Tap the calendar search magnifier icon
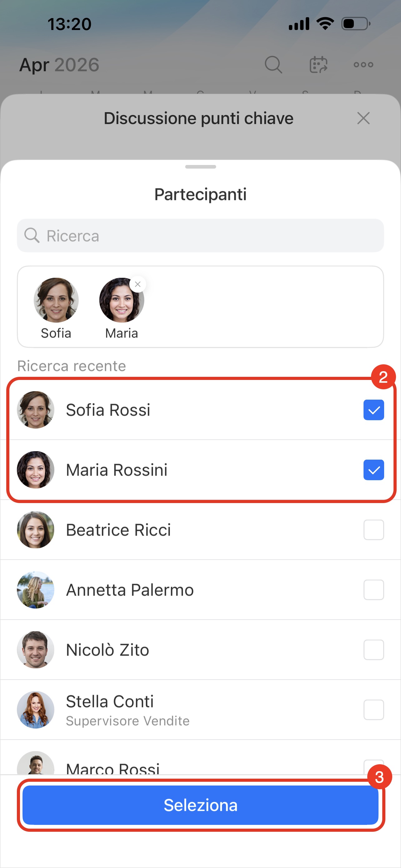The image size is (401, 868). coord(273,64)
